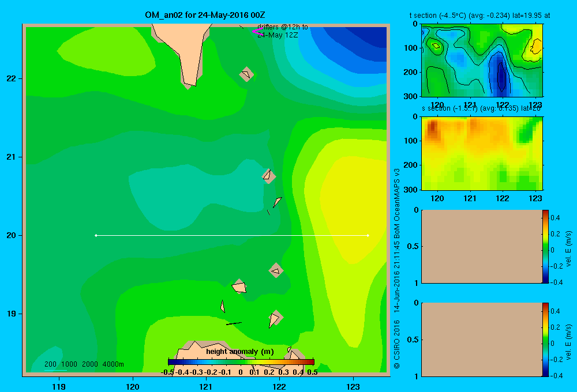Viewport: 577px width, 392px height.
Task: Select the left endpoint of the white section line
Action: tap(96, 235)
